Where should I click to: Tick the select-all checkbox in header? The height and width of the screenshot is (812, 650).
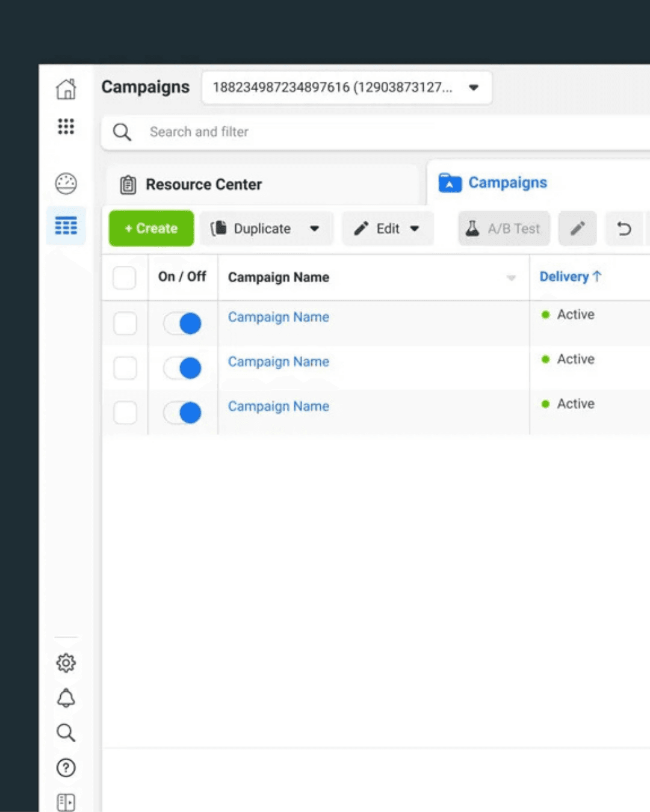[x=125, y=277]
